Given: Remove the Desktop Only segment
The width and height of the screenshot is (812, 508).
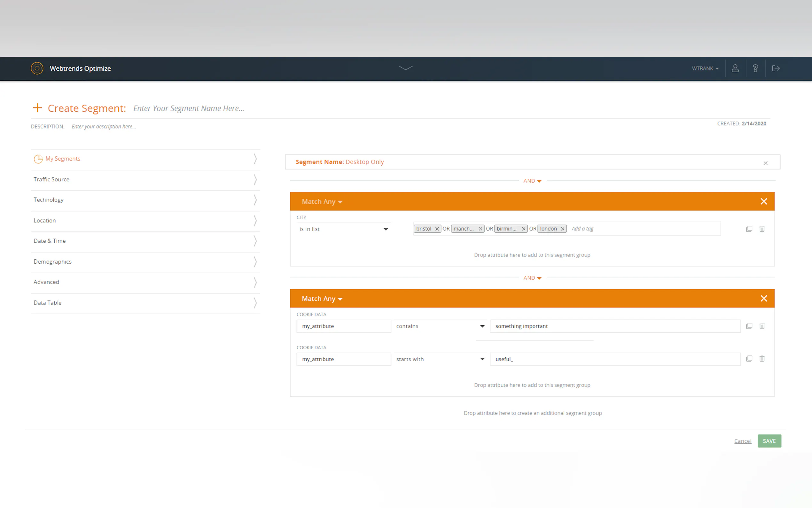Looking at the screenshot, I should [x=765, y=163].
